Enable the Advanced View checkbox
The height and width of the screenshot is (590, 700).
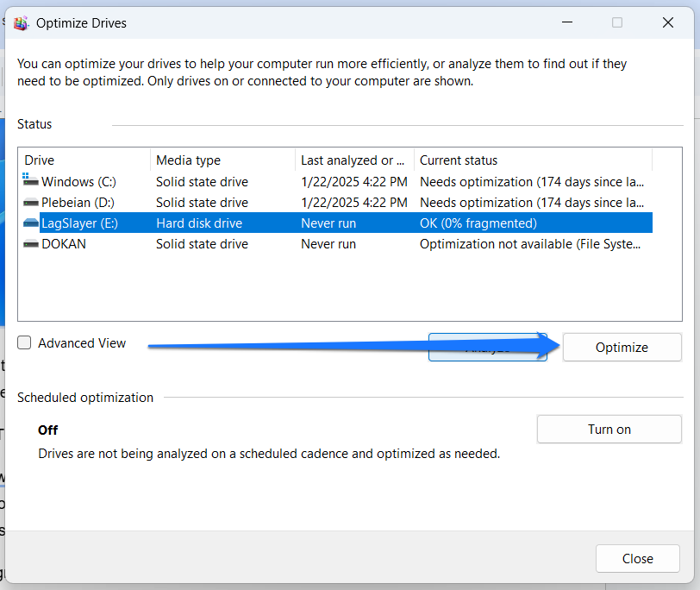[23, 342]
